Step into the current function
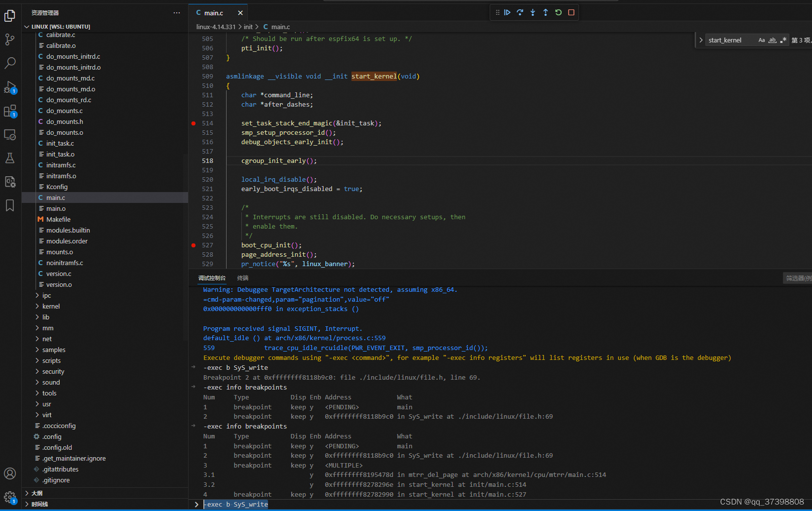 (x=533, y=12)
